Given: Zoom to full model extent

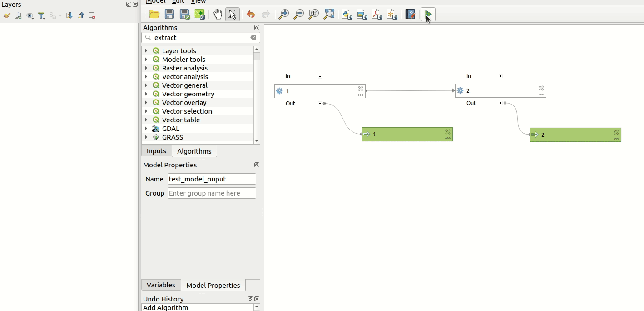Looking at the screenshot, I should [x=329, y=15].
